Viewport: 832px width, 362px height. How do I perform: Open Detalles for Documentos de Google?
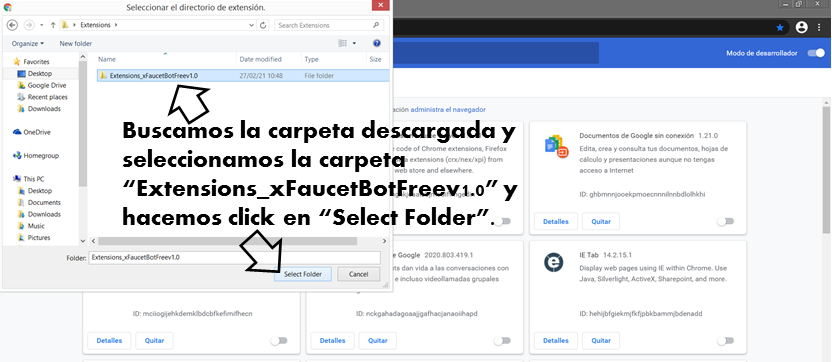click(556, 221)
